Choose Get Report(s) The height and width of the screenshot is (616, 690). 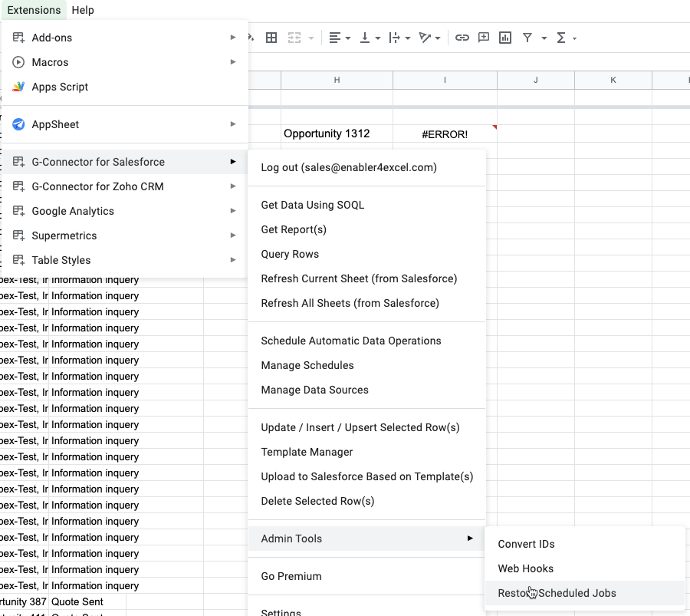coord(367,229)
